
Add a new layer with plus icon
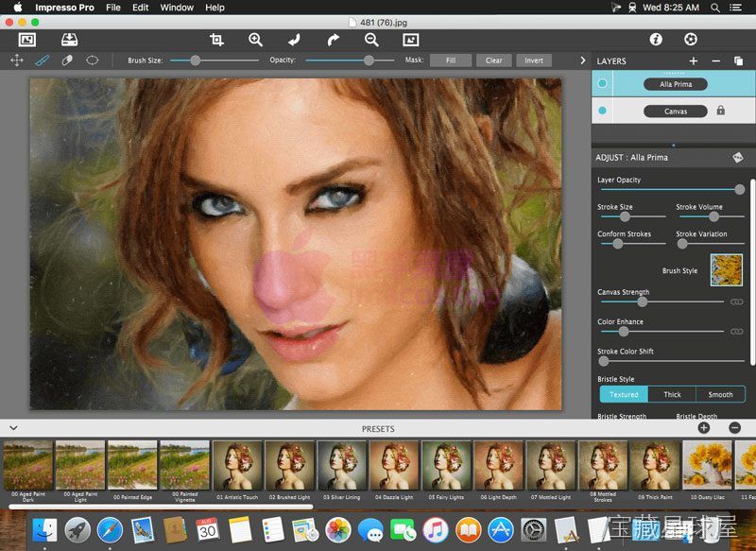pos(694,60)
